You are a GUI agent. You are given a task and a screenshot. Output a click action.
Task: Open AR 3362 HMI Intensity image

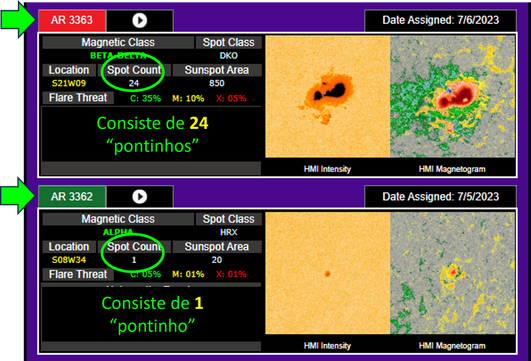point(327,273)
